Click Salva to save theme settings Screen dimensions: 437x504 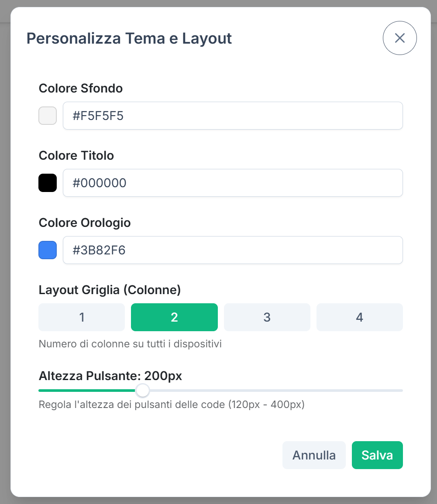[377, 455]
